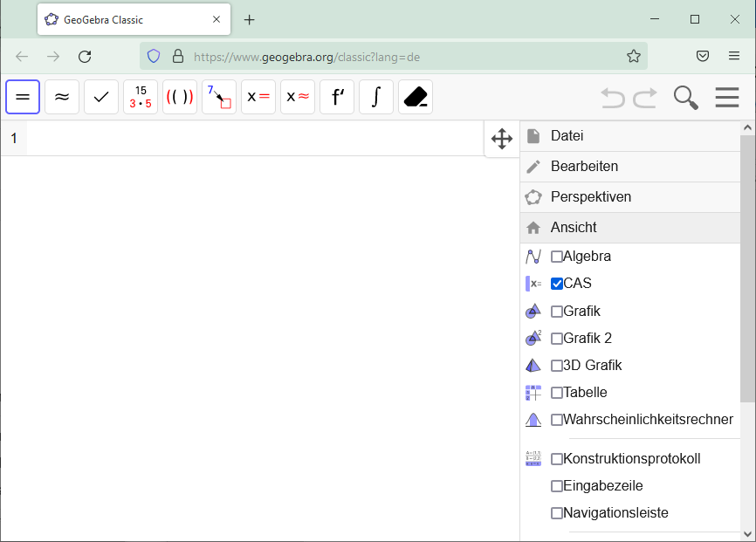This screenshot has width=756, height=542.
Task: Select the Löse (x=) tool
Action: [258, 97]
